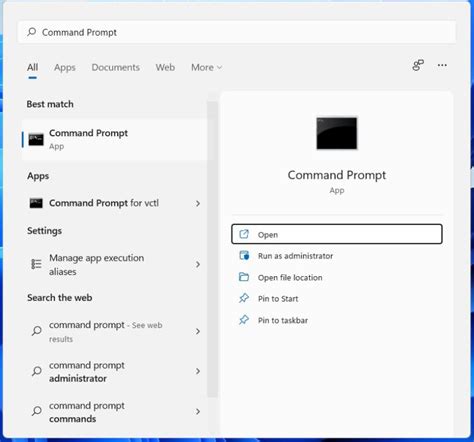Viewport: 474px width, 442px height.
Task: Expand arrow for Manage app execution aliases
Action: tap(198, 264)
